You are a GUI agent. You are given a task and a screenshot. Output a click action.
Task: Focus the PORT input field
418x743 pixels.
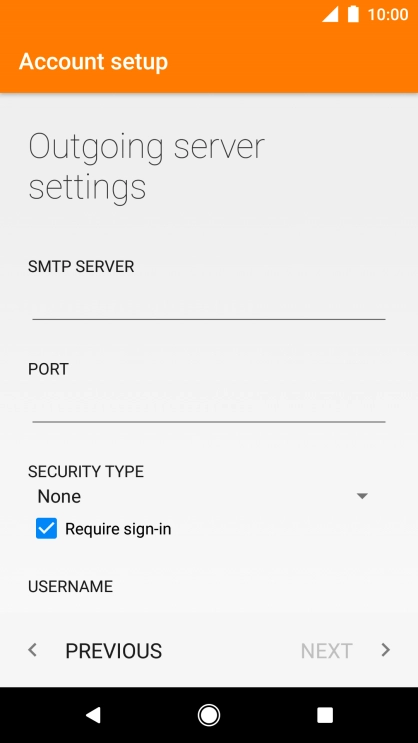coord(209,406)
